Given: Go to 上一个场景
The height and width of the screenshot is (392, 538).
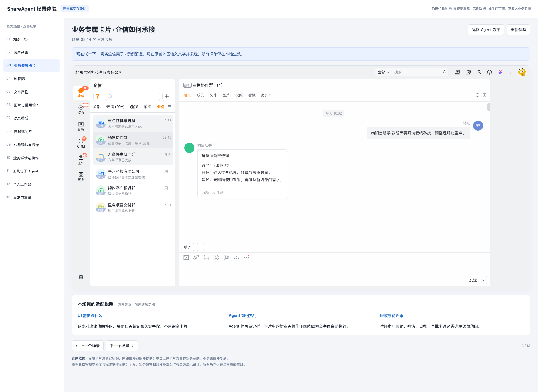Looking at the screenshot, I should pyautogui.click(x=88, y=346).
